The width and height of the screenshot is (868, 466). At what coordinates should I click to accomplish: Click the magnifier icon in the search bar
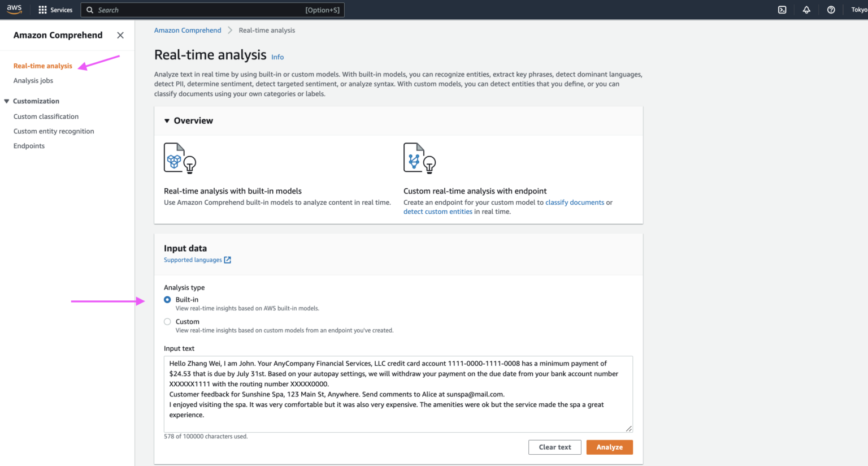pos(90,10)
